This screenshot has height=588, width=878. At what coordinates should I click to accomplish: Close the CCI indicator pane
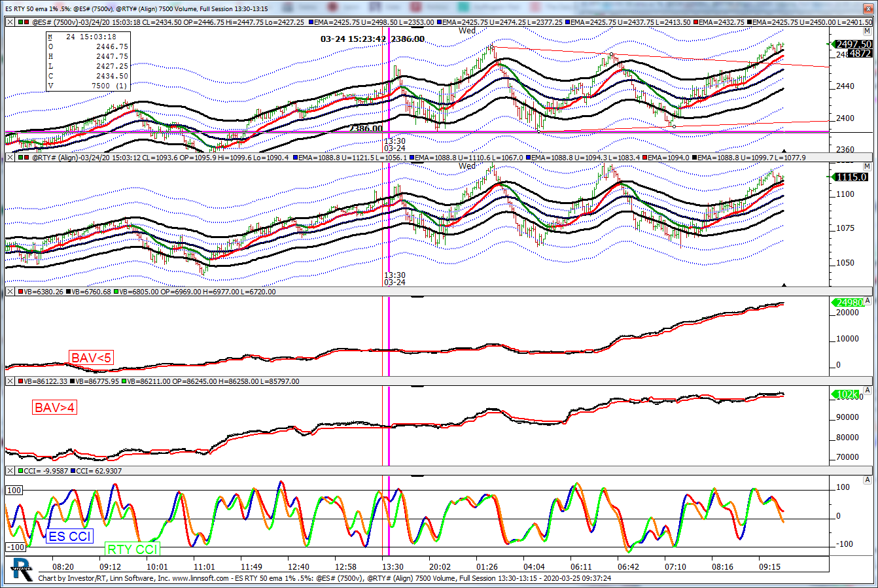coord(10,470)
